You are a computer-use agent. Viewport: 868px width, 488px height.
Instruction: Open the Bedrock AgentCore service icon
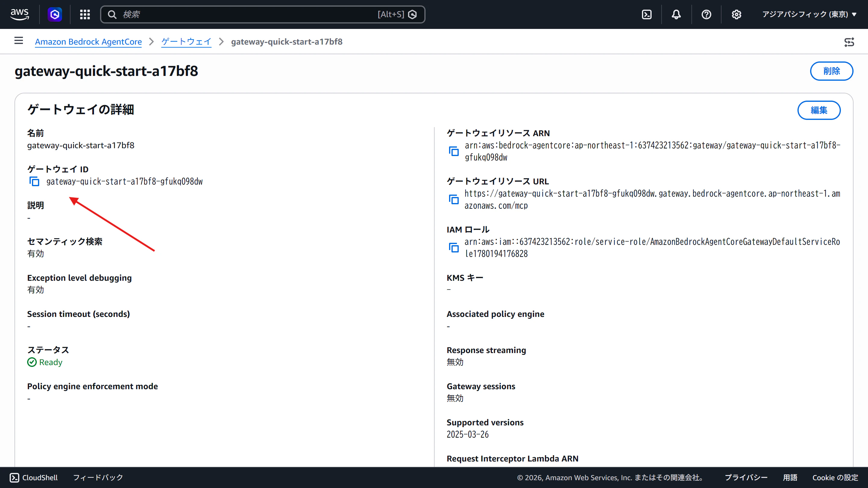tap(55, 14)
